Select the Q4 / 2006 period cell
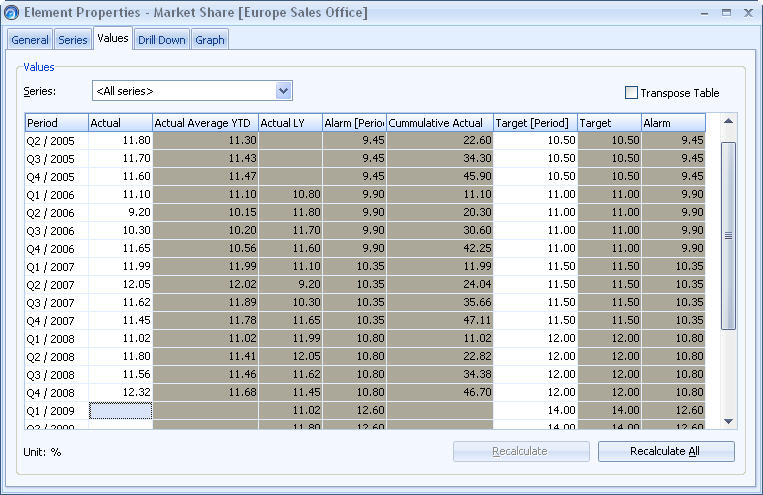Screen dimensions: 763x495 point(56,249)
